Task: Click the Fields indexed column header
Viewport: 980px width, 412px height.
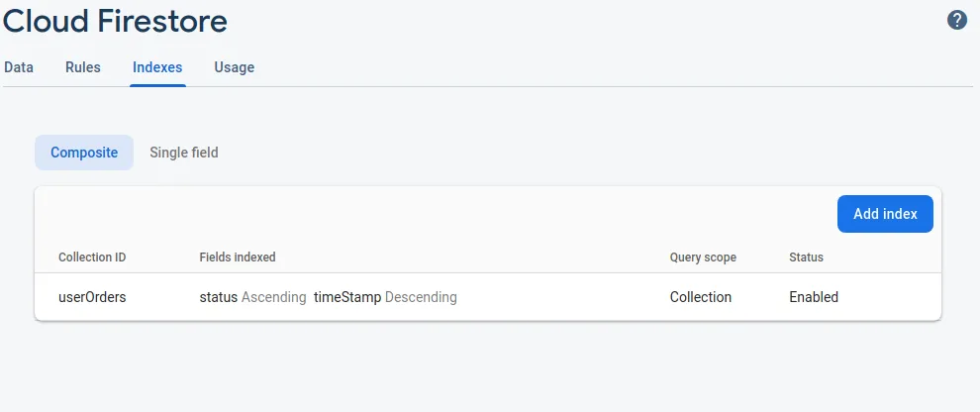Action: (238, 257)
